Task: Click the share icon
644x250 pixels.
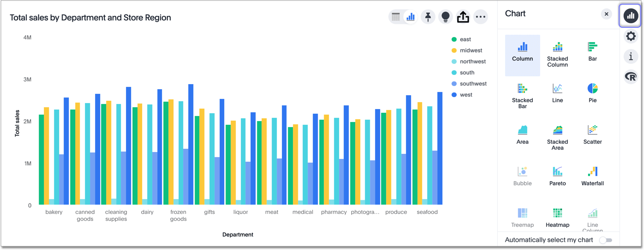Action: click(x=463, y=17)
